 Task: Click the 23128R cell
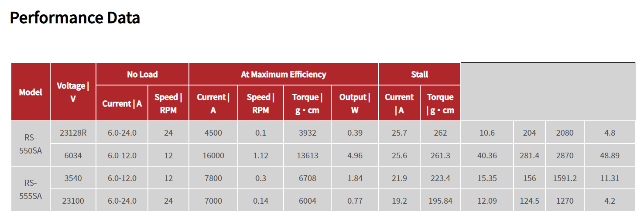73,133
